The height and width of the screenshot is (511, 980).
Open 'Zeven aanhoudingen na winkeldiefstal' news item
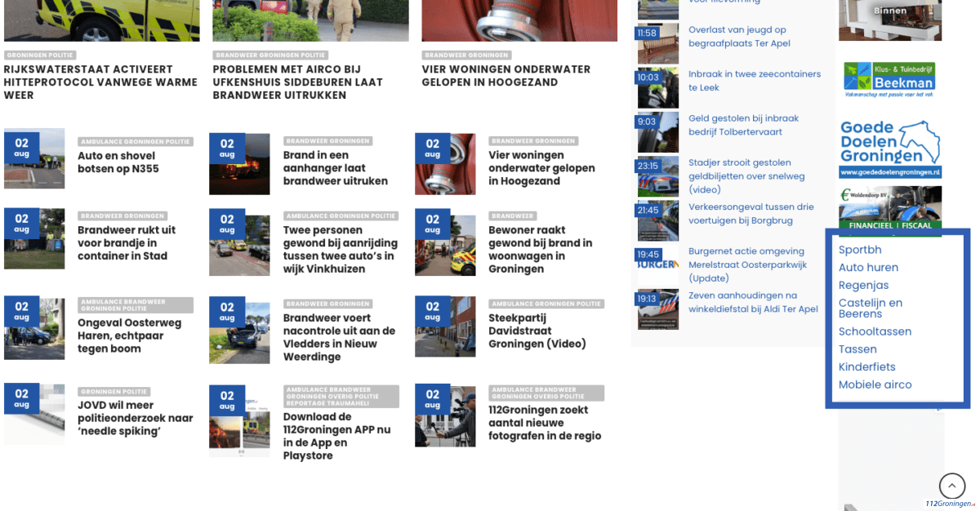[752, 302]
